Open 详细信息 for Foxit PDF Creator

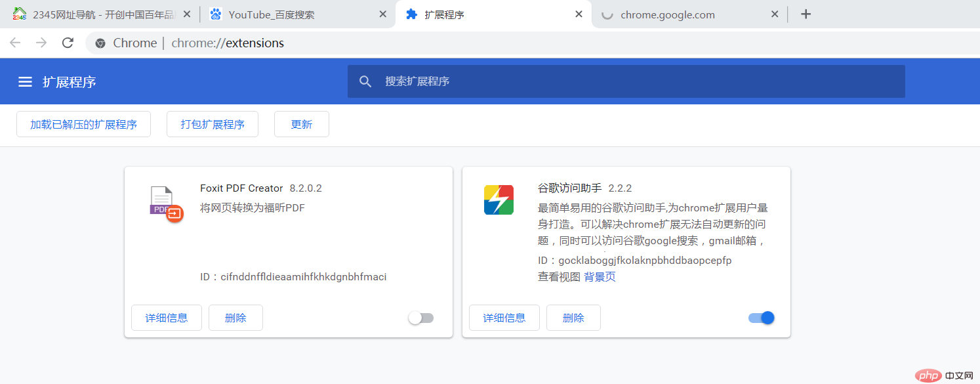tap(166, 317)
